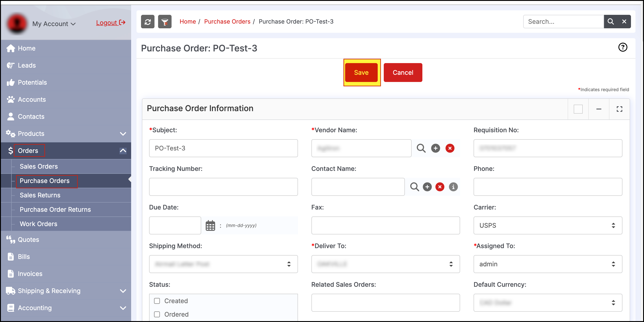Click the Accounting ledger icon
The image size is (644, 322).
click(x=11, y=308)
